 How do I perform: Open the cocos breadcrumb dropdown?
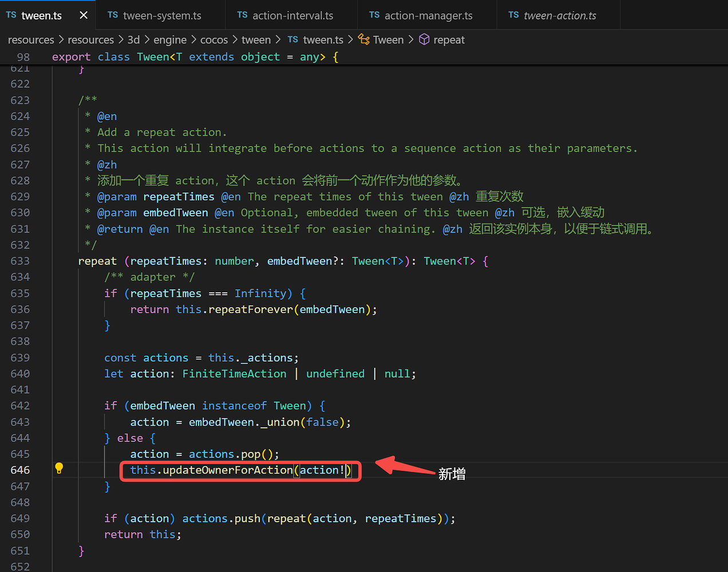214,39
